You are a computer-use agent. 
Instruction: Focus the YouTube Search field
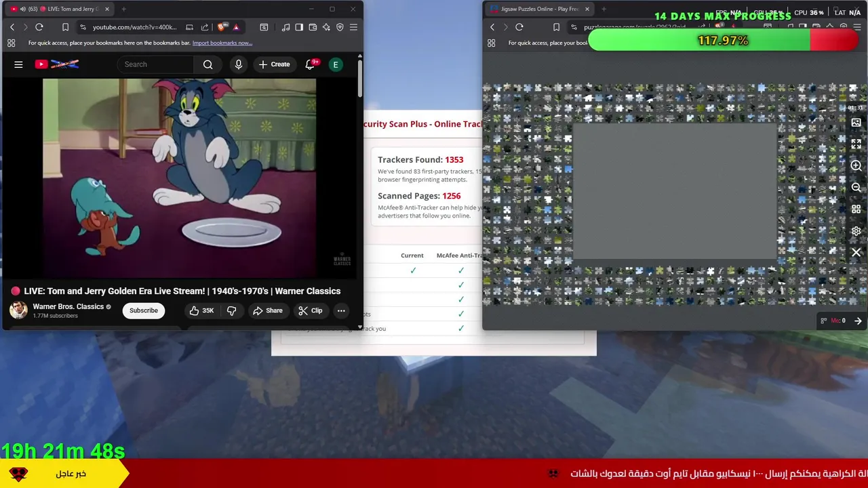click(155, 64)
